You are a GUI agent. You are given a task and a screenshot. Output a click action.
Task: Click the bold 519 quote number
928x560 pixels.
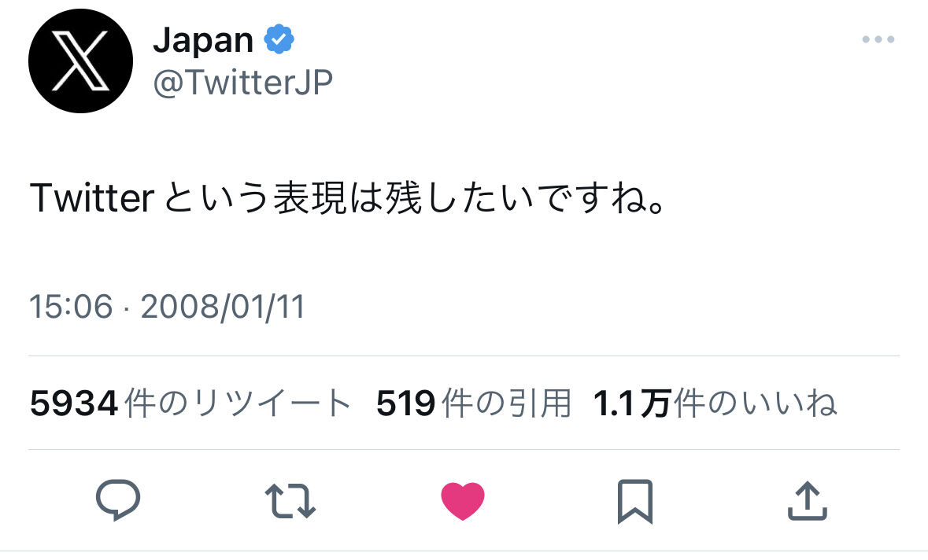pyautogui.click(x=406, y=404)
